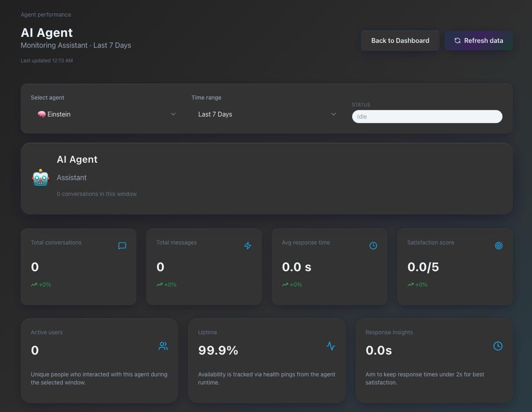Click the users icon in Active users card
The width and height of the screenshot is (532, 412).
coord(163,346)
